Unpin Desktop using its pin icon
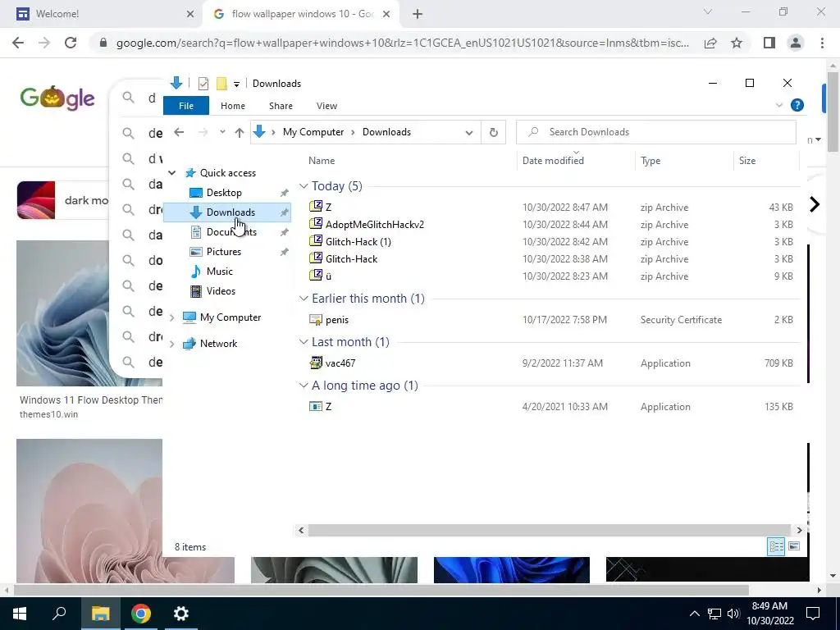 (x=285, y=193)
